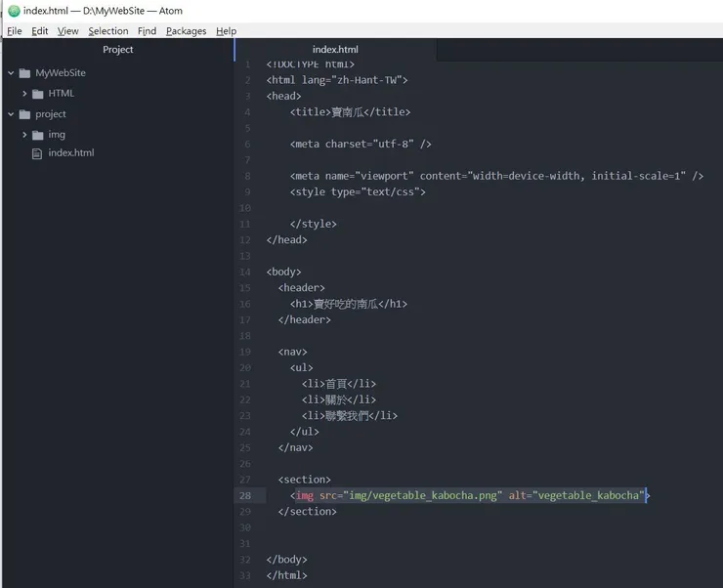Open the Find menu

pos(147,31)
